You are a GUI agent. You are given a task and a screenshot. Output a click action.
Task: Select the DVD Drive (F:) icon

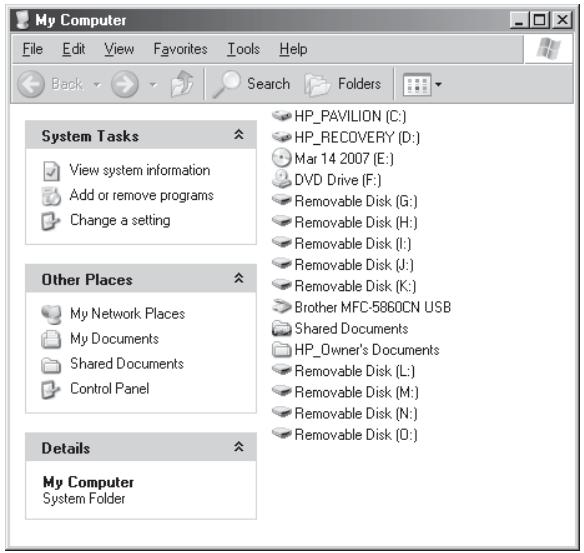click(x=282, y=179)
